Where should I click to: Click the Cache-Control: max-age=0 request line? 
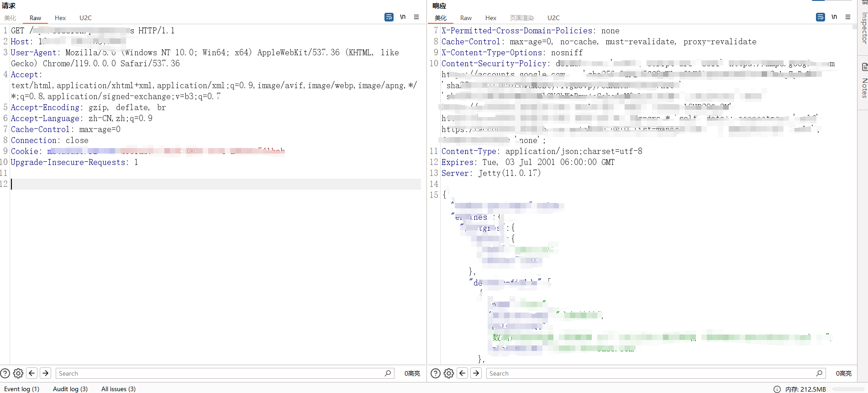point(66,129)
